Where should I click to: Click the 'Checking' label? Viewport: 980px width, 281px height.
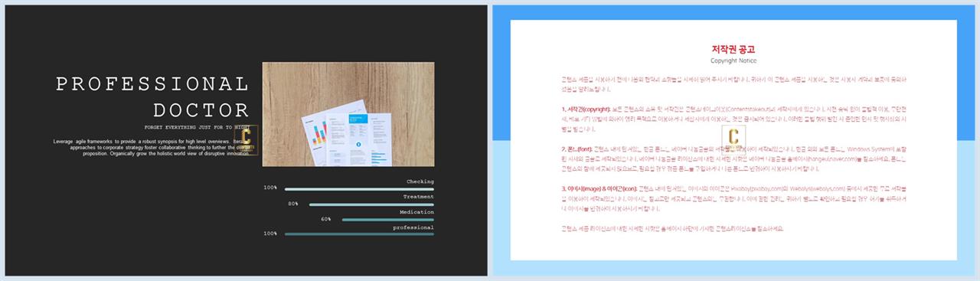420,181
